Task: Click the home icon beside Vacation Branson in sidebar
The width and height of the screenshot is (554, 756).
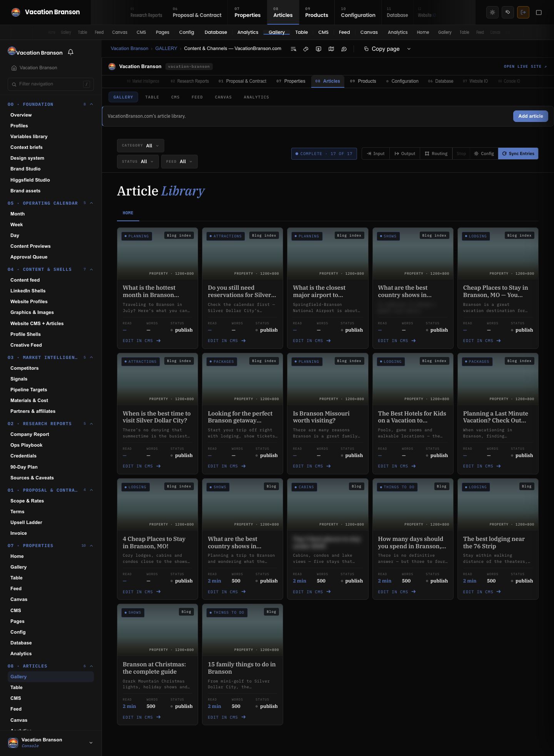Action: [x=14, y=68]
